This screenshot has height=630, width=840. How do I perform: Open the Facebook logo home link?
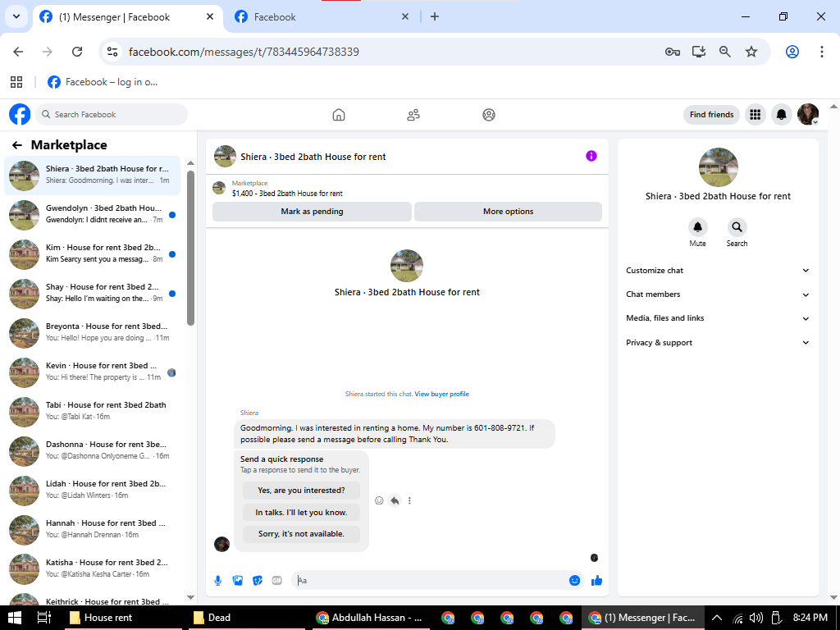pos(20,114)
